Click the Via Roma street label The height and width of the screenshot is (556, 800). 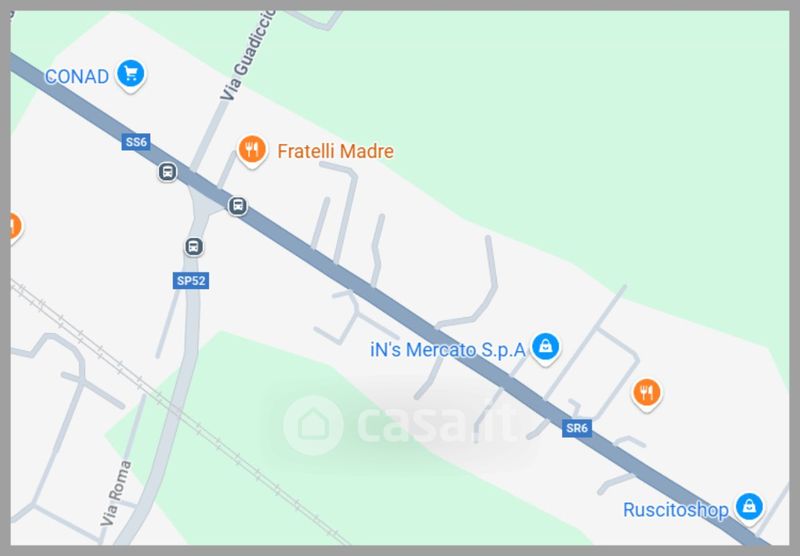(116, 493)
